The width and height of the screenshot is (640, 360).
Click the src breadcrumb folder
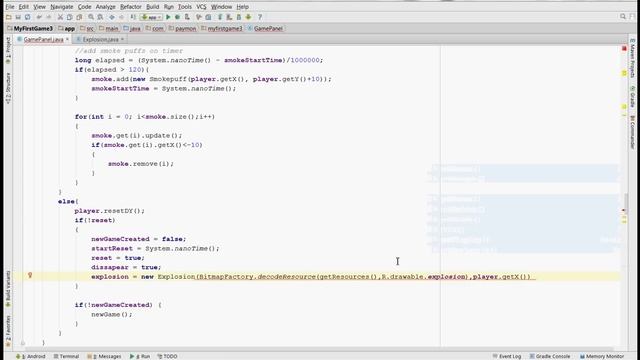(x=87, y=29)
